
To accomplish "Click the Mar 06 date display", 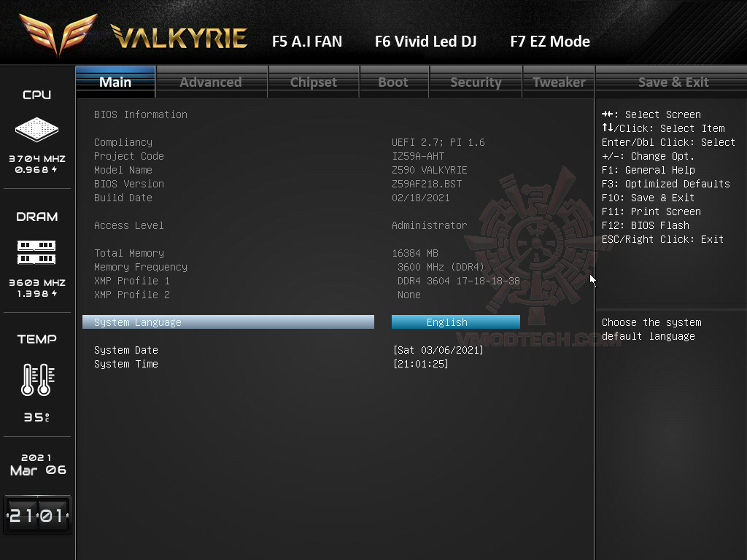I will [x=38, y=470].
